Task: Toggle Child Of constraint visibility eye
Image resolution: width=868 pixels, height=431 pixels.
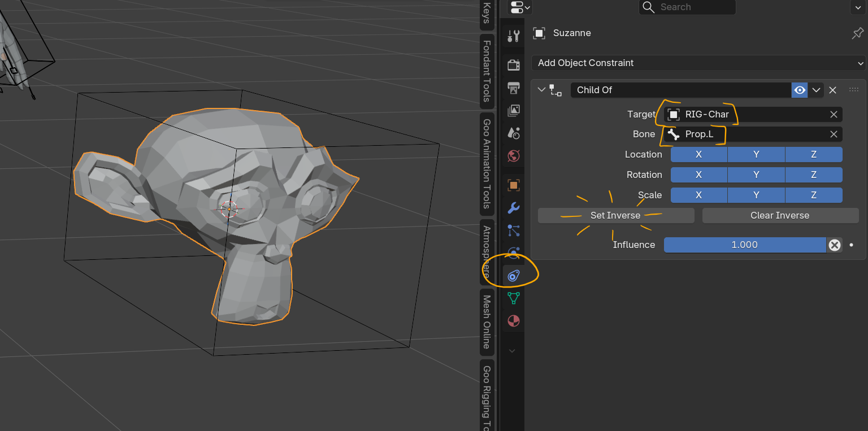Action: coord(800,90)
